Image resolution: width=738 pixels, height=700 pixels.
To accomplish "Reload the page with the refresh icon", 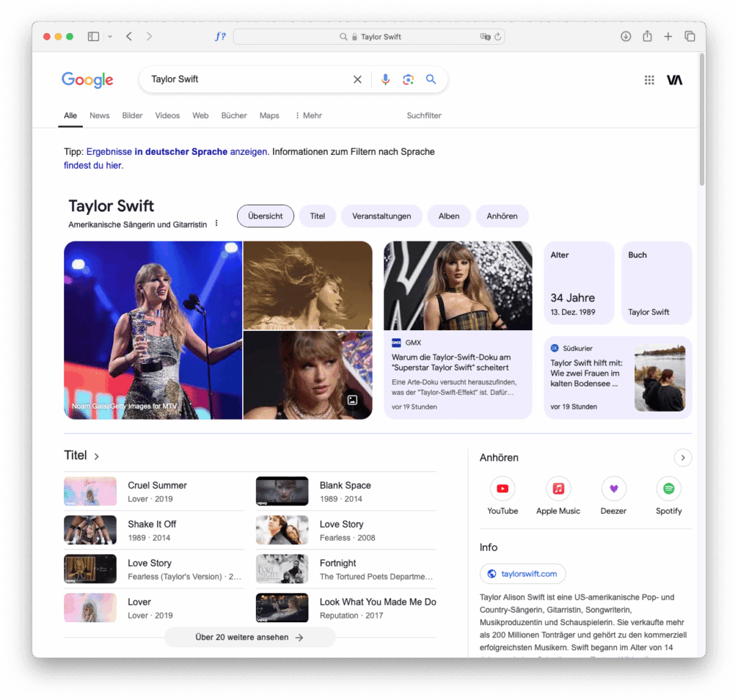I will (498, 37).
